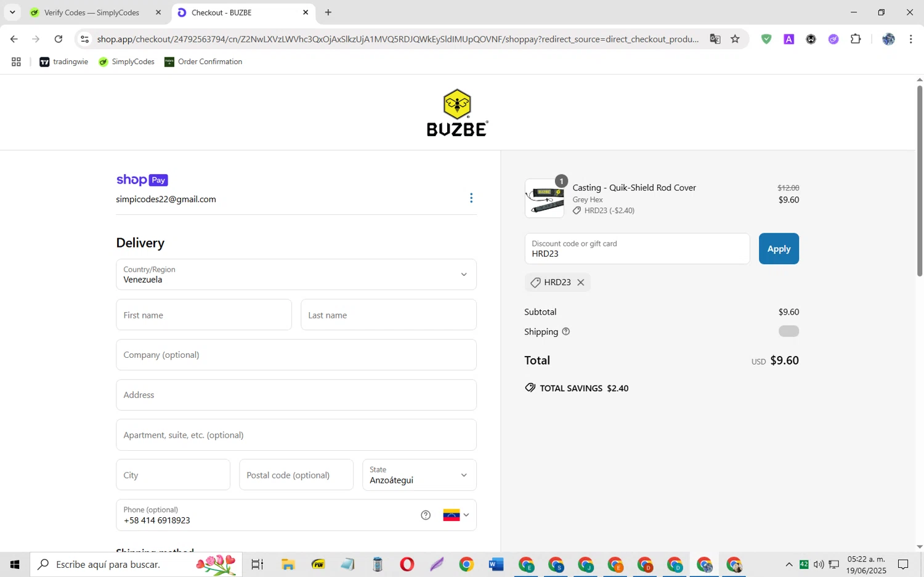Open the phone country flag selector
924x577 pixels.
tap(456, 515)
